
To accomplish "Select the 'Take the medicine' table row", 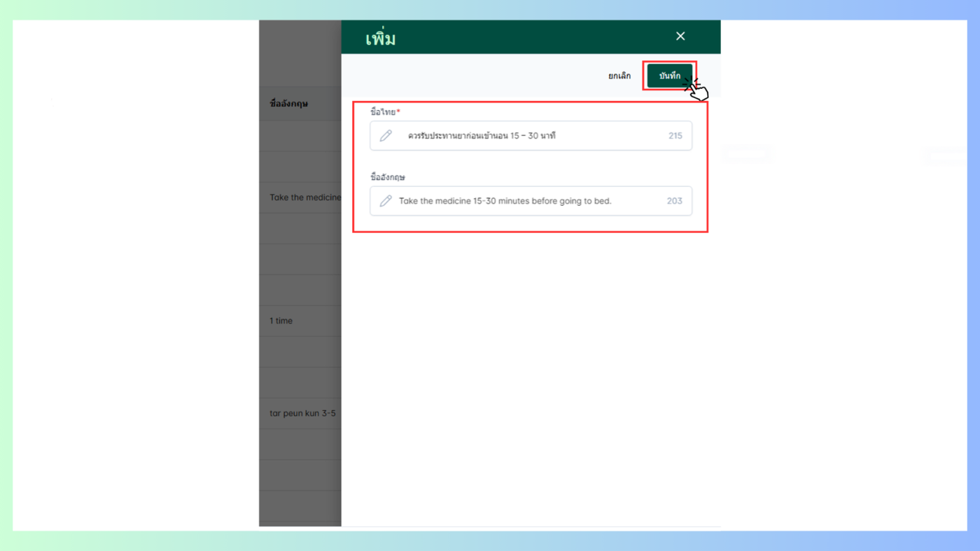I will (x=300, y=197).
